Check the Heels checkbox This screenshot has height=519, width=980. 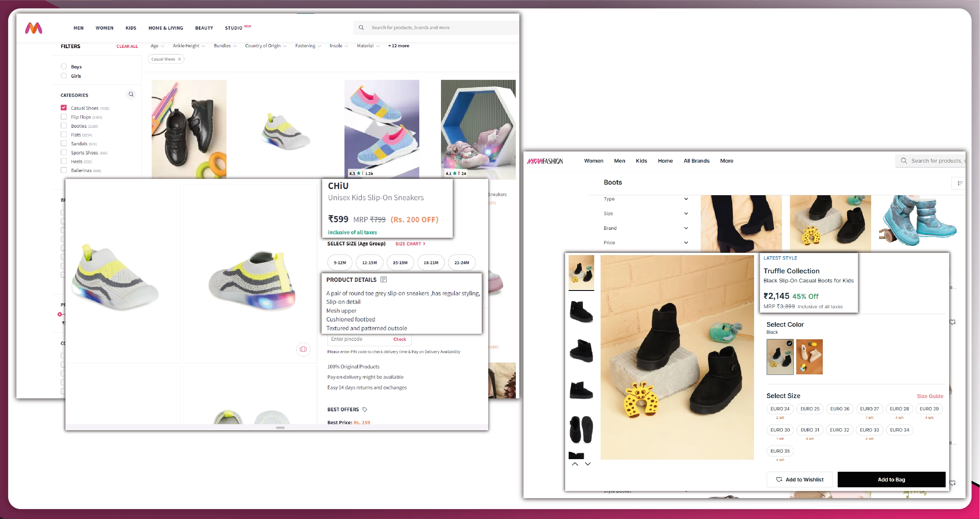point(64,161)
